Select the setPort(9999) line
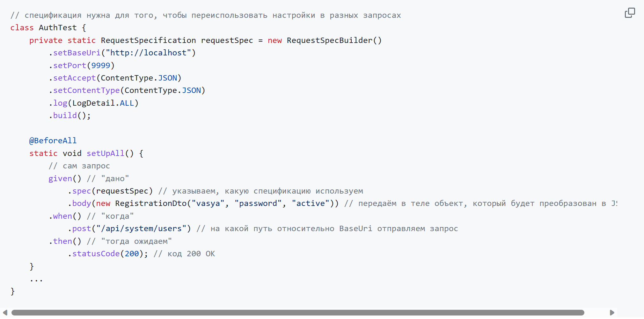The height and width of the screenshot is (319, 644). (81, 65)
